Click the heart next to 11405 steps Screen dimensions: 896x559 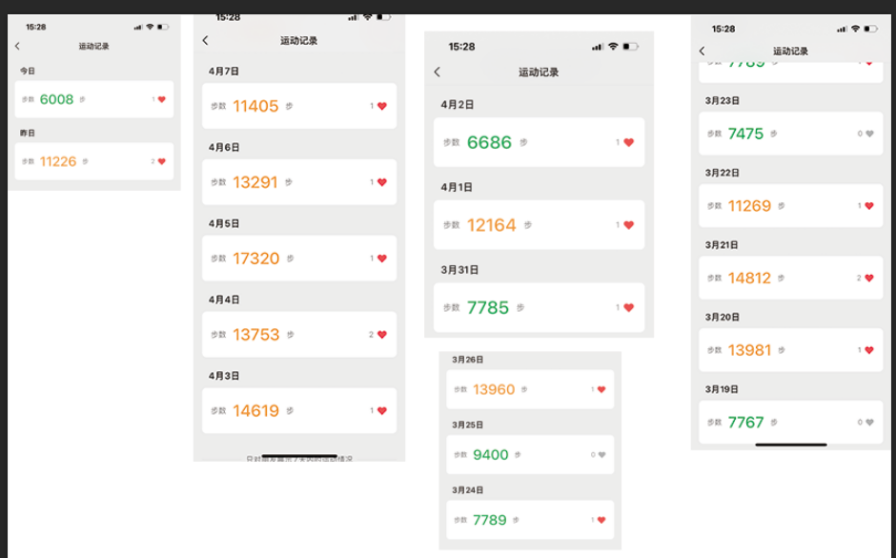pos(381,106)
